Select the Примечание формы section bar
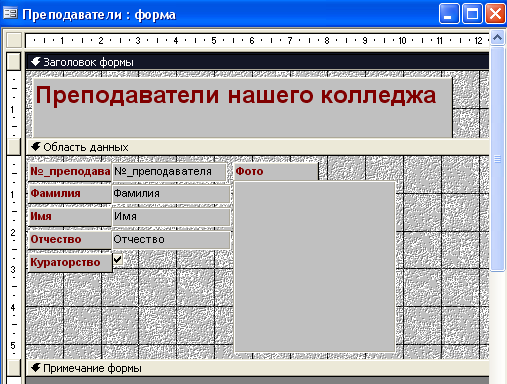This screenshot has width=507, height=384. 257,368
